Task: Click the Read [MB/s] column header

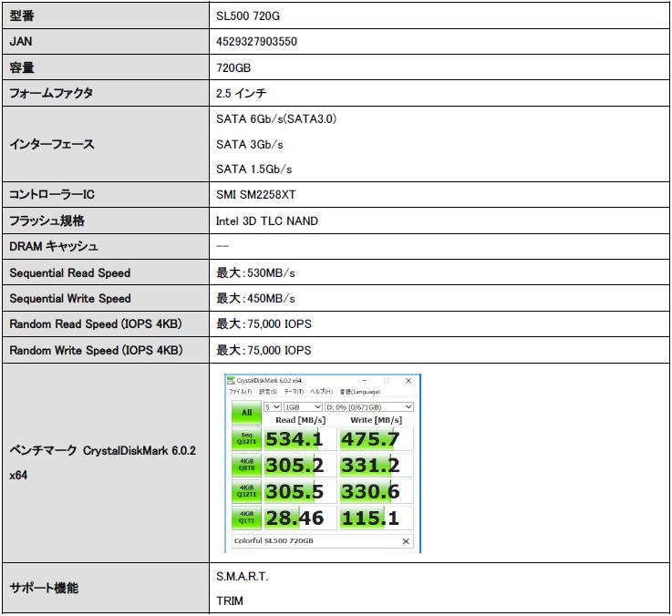Action: 300,420
